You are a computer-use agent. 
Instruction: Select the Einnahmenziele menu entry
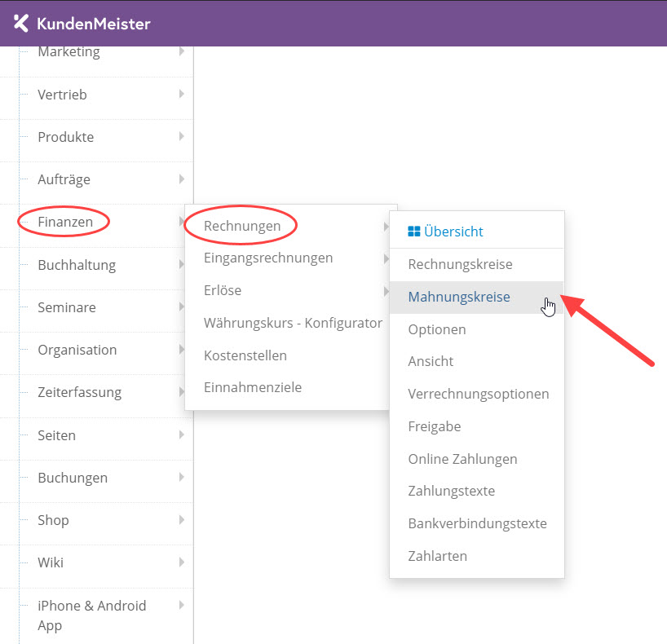coord(253,387)
